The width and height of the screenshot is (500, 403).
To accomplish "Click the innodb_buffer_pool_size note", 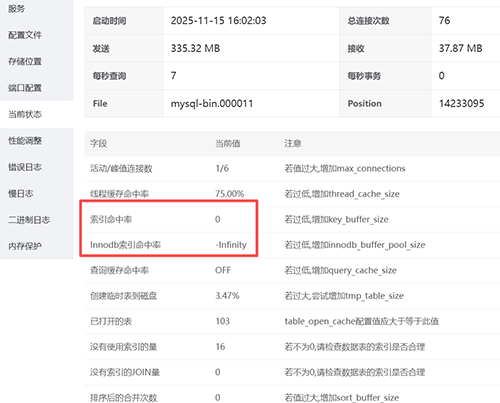I will tap(355, 245).
